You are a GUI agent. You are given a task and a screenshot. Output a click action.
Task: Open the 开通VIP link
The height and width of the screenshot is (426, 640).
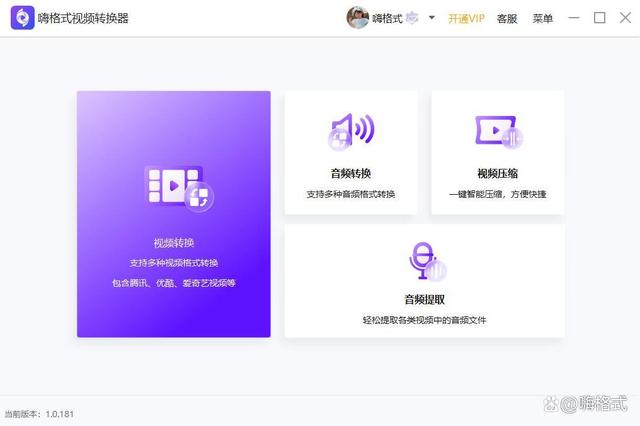(466, 18)
